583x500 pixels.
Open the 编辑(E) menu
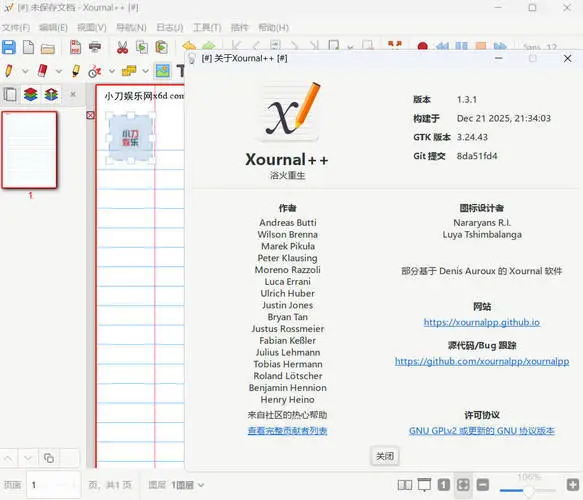pos(53,28)
